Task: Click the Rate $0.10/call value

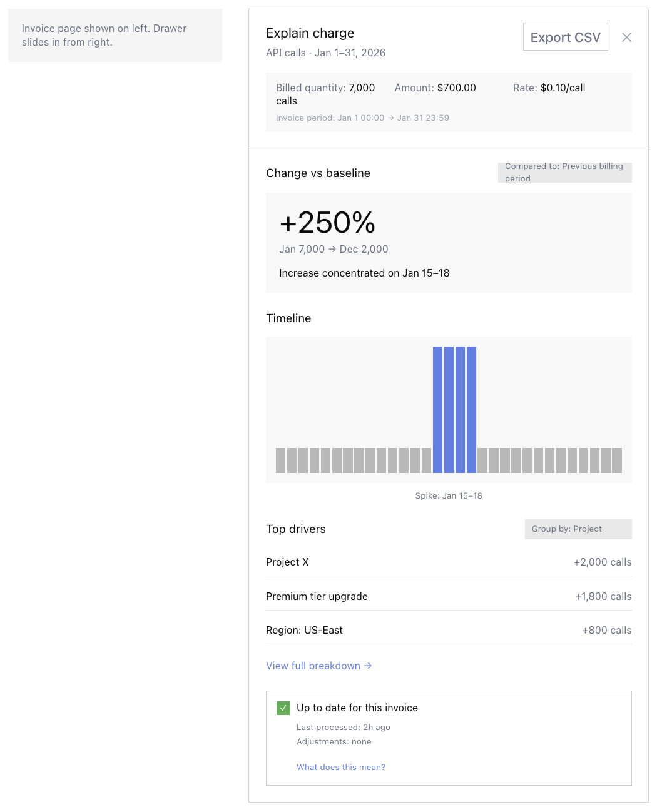Action: pyautogui.click(x=563, y=88)
